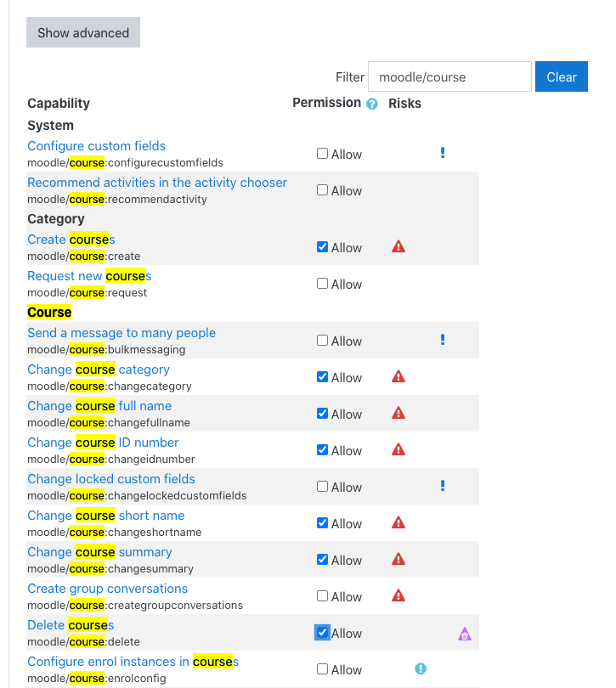Enable Allow for Change locked custom fields
Viewport: 616px width, 688px height.
click(x=322, y=487)
